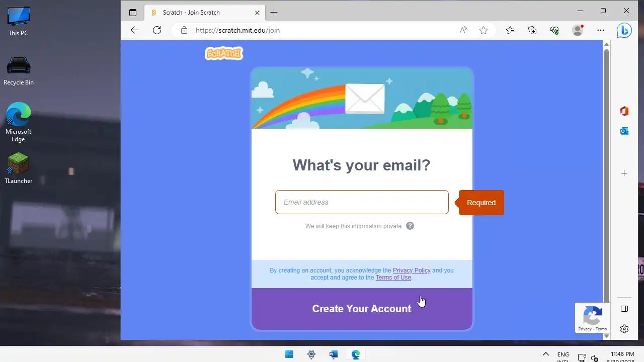Open Settings from the taskbar
Screen dimensions: 644x362
point(311,354)
